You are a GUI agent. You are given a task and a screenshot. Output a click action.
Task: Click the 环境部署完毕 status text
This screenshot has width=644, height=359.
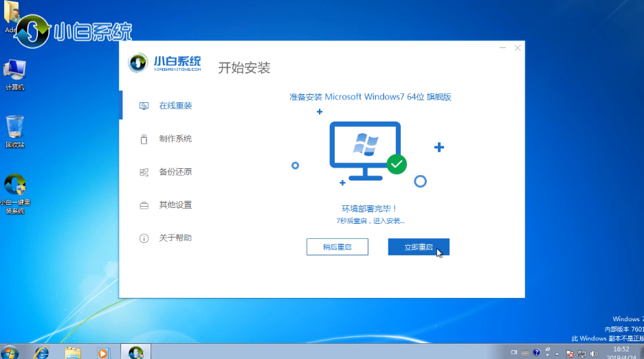pos(369,209)
